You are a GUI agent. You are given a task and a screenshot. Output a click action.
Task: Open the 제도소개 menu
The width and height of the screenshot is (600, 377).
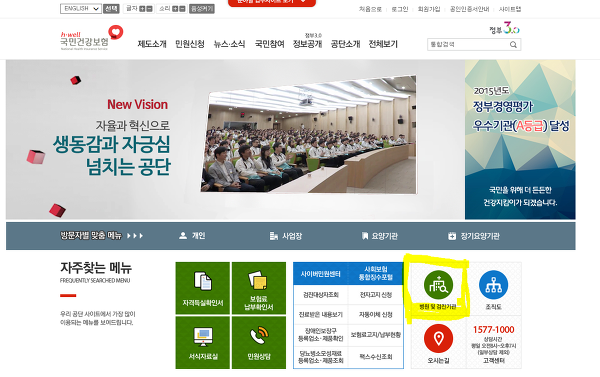pyautogui.click(x=152, y=44)
